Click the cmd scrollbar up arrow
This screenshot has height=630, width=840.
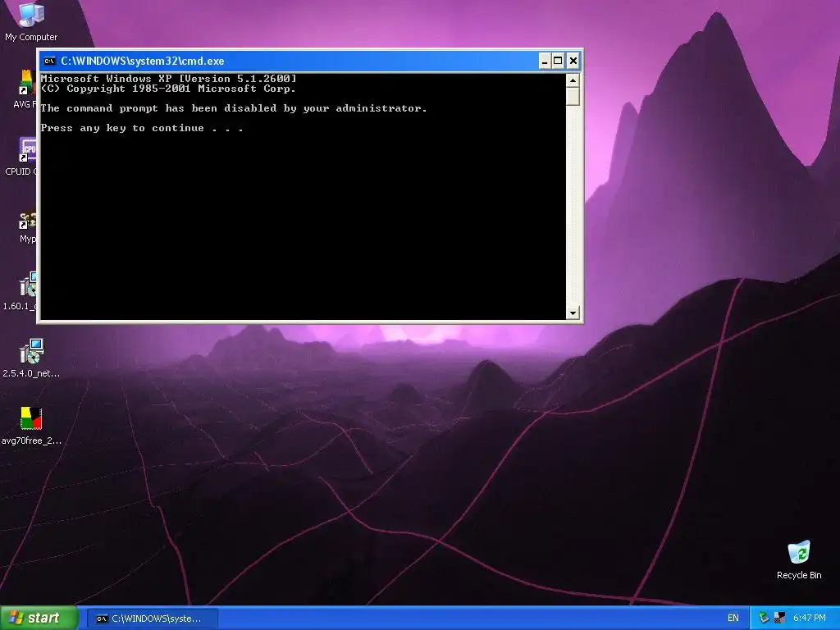573,81
